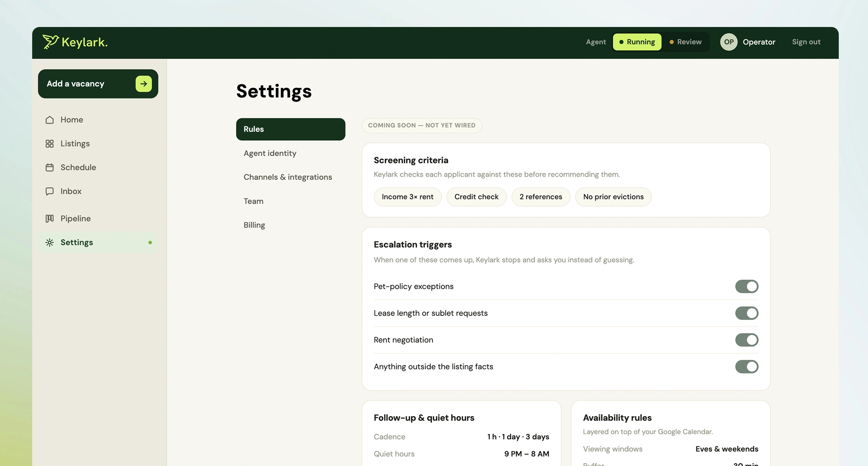Click the Home house icon
Viewport: 868px width, 466px height.
pyautogui.click(x=50, y=120)
